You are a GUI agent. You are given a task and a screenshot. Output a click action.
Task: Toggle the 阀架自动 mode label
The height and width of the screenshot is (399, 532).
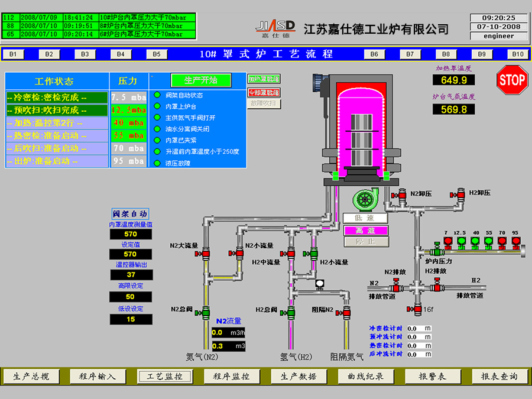130,213
